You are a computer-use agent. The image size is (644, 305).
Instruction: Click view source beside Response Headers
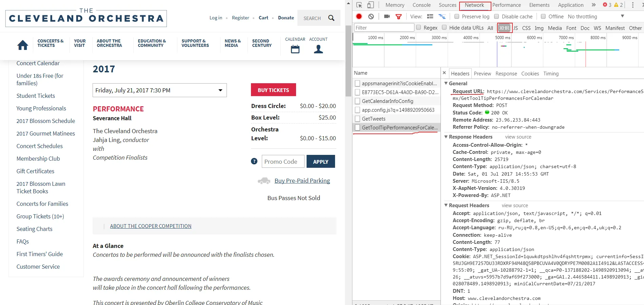pyautogui.click(x=518, y=137)
